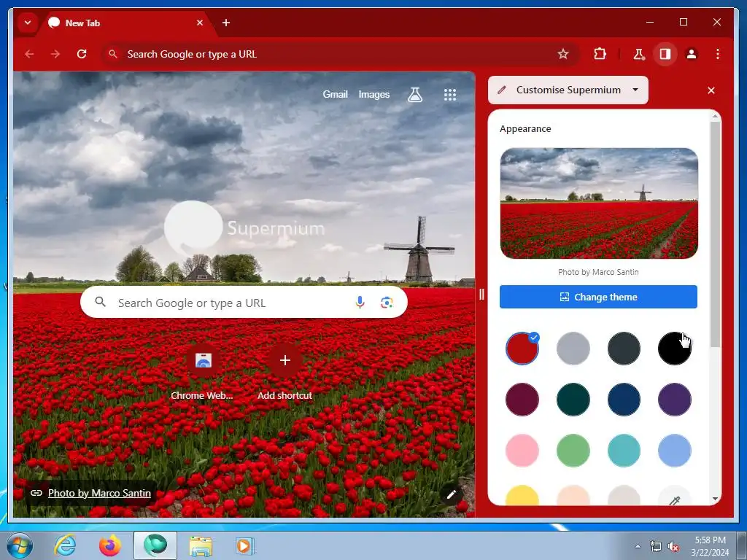Click the pencil customise page button
747x560 pixels.
[451, 494]
